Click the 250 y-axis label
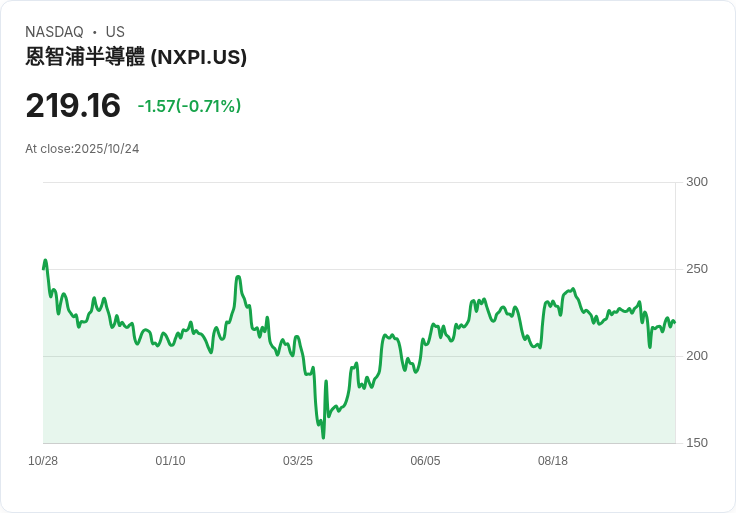 697,269
